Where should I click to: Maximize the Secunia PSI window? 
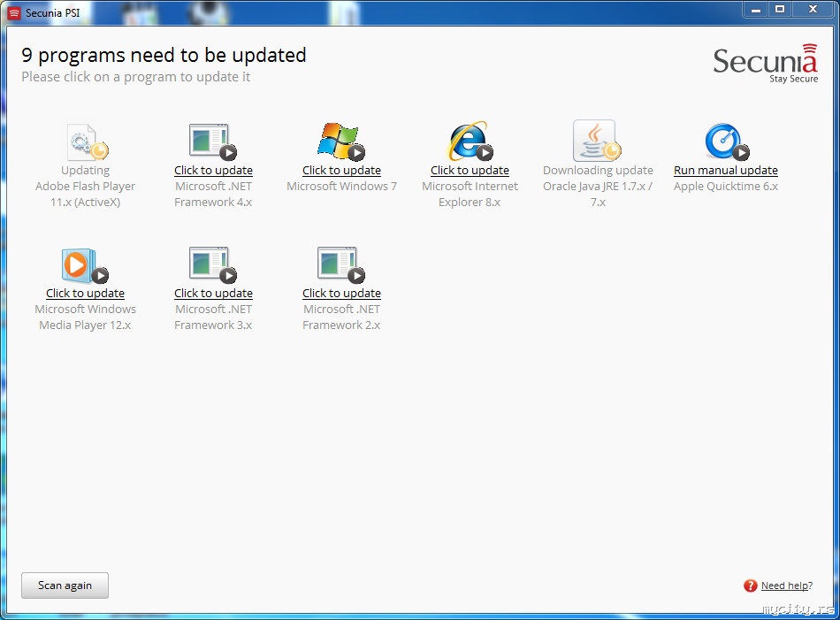click(x=780, y=10)
